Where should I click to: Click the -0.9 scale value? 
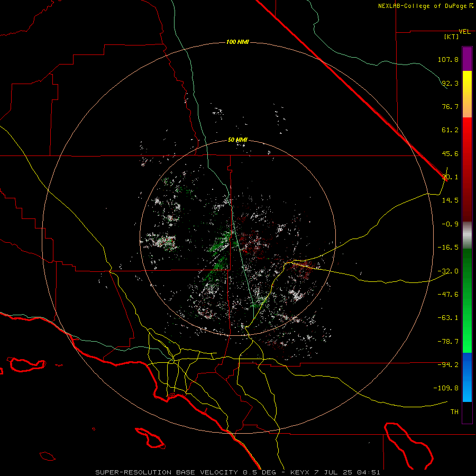(450, 224)
